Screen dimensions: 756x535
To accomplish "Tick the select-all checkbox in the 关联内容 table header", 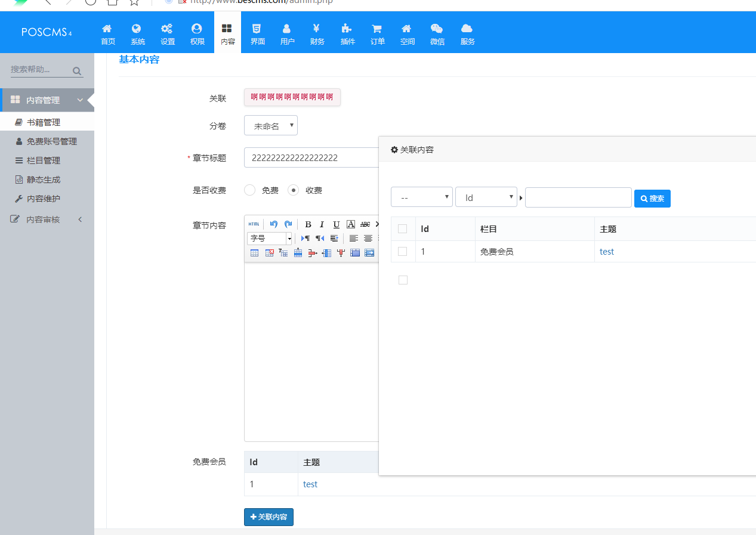I will [403, 229].
